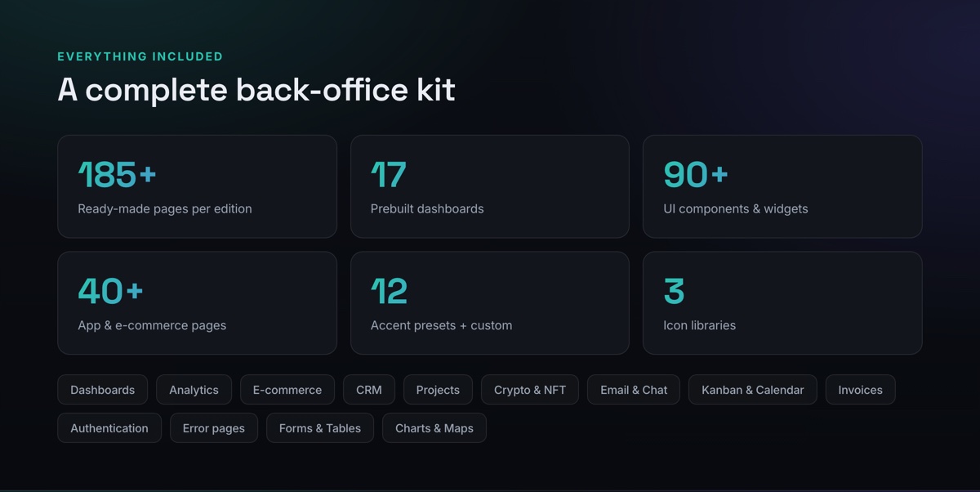Select the 17 prebuilt dashboards card
Screen dimensions: 980x492
[x=490, y=186]
